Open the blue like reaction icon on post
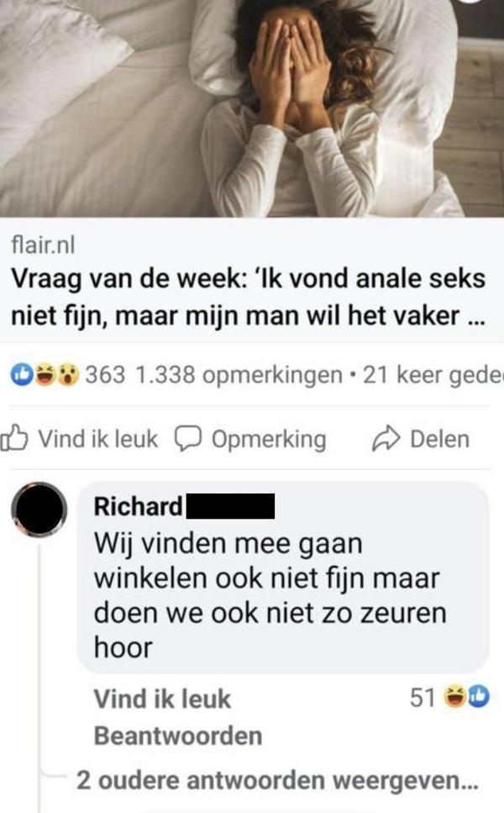The width and height of the screenshot is (504, 813). [x=22, y=374]
